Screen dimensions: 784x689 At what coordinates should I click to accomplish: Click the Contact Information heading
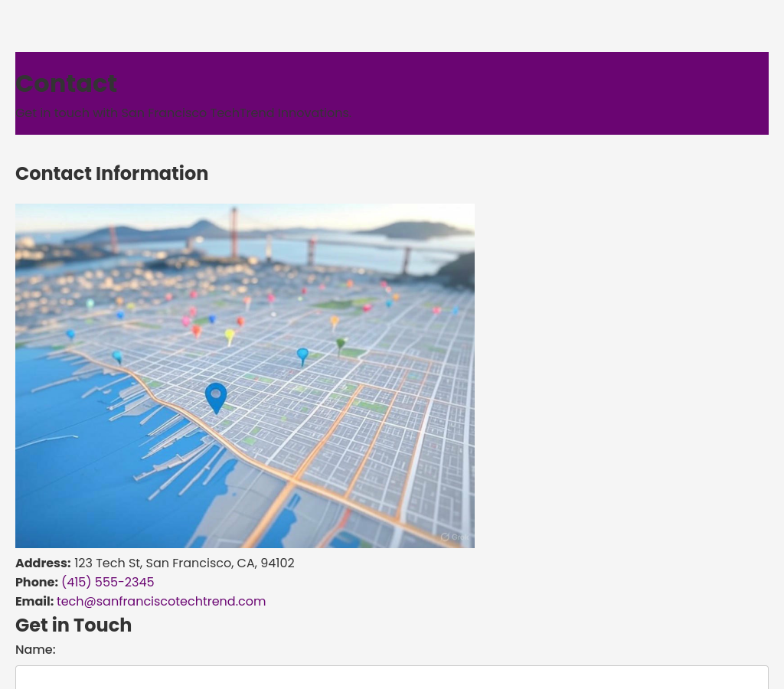tap(112, 174)
